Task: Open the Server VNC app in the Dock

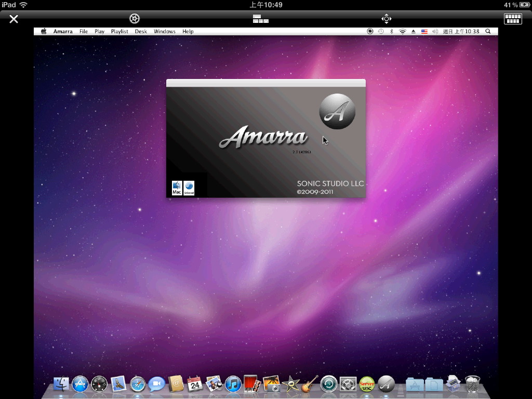Action: tap(367, 384)
